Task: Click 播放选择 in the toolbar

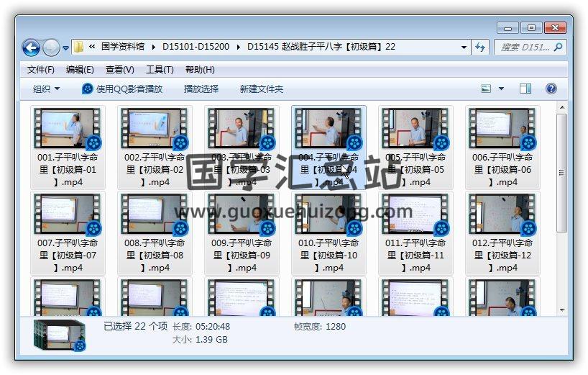Action: pyautogui.click(x=201, y=89)
